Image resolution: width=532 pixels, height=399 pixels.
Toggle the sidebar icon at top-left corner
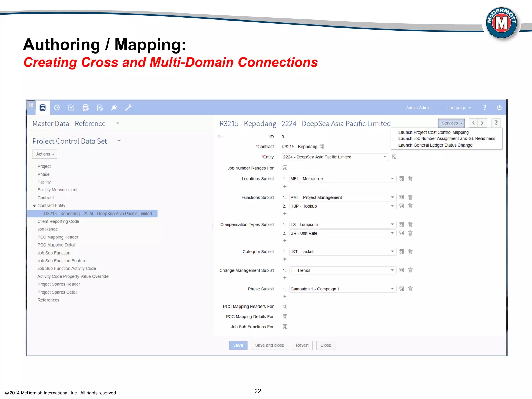pos(31,105)
